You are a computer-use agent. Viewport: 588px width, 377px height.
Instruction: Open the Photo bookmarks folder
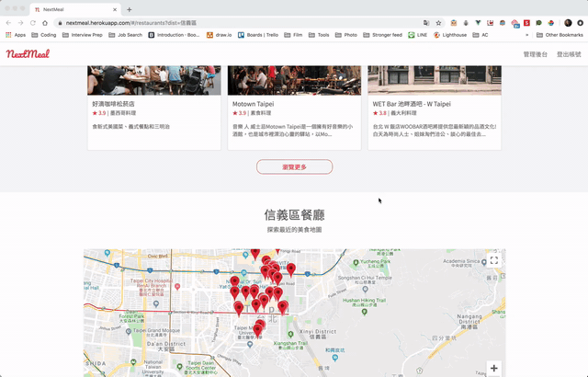click(346, 35)
